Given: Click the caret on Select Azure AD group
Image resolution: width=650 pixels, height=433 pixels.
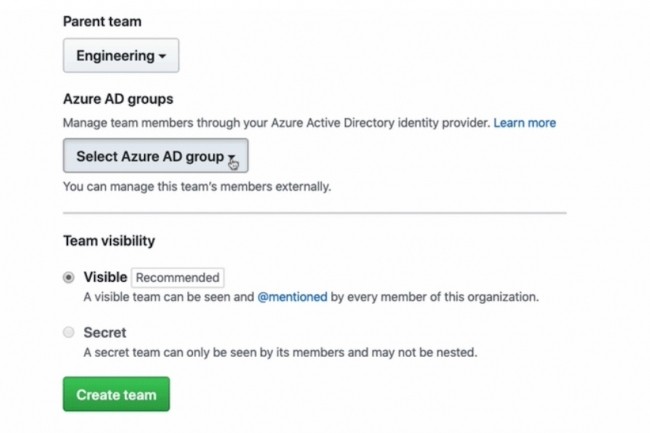Looking at the screenshot, I should point(231,157).
